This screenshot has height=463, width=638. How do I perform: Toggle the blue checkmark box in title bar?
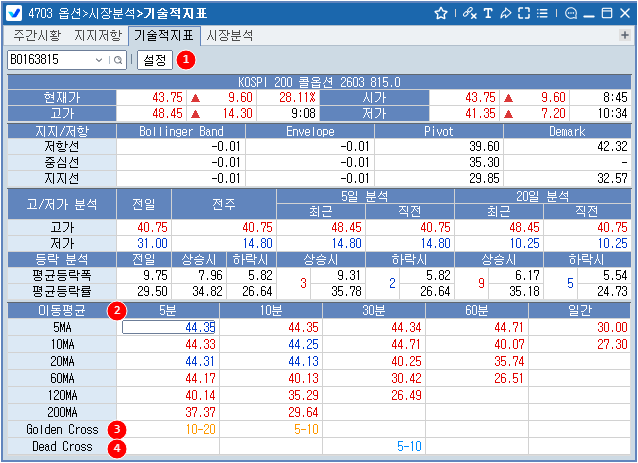click(x=14, y=13)
